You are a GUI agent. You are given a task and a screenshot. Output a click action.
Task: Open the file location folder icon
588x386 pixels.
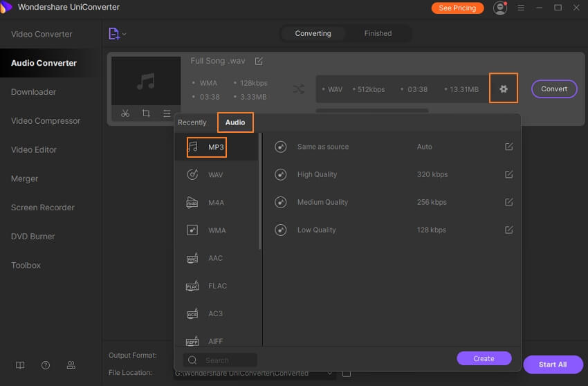(347, 374)
